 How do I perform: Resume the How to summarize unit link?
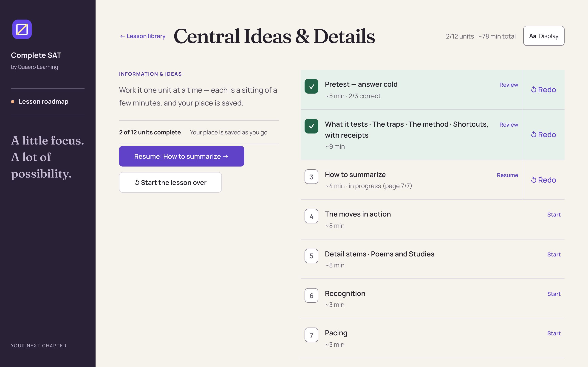click(507, 175)
